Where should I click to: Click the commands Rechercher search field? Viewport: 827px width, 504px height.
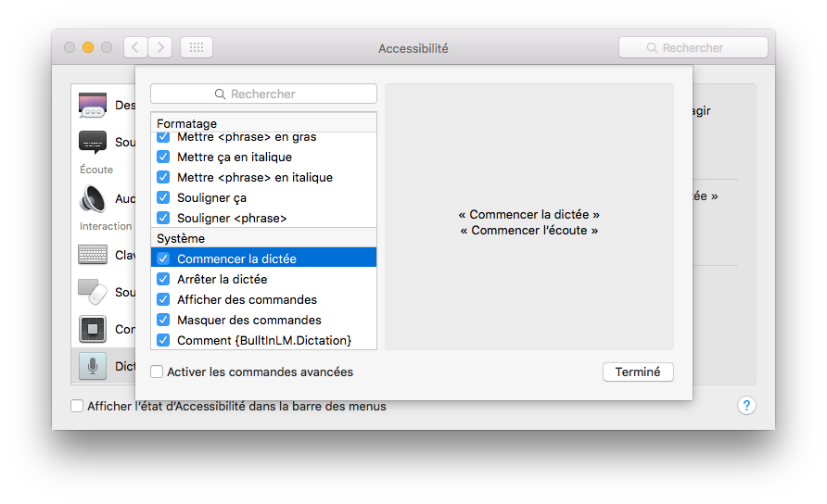click(x=263, y=94)
